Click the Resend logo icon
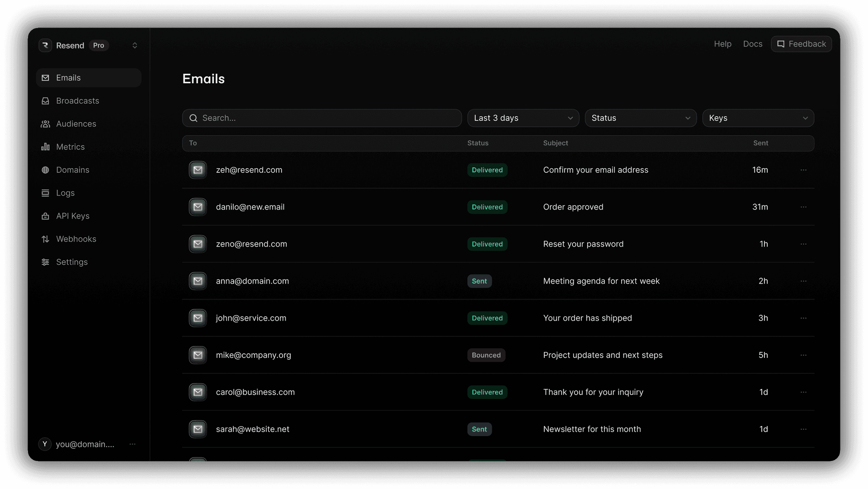This screenshot has width=868, height=489. [x=45, y=45]
